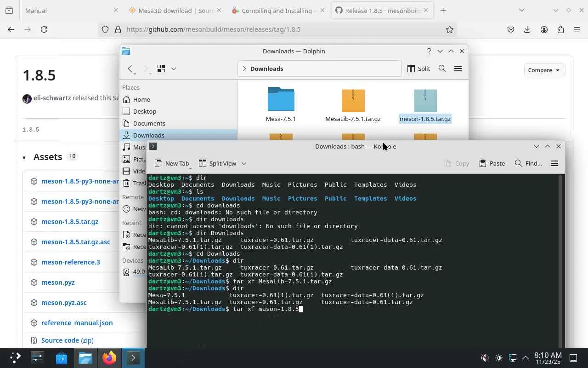The width and height of the screenshot is (588, 368).
Task: Expand Konsole Split View dropdown arrow
Action: [244, 163]
